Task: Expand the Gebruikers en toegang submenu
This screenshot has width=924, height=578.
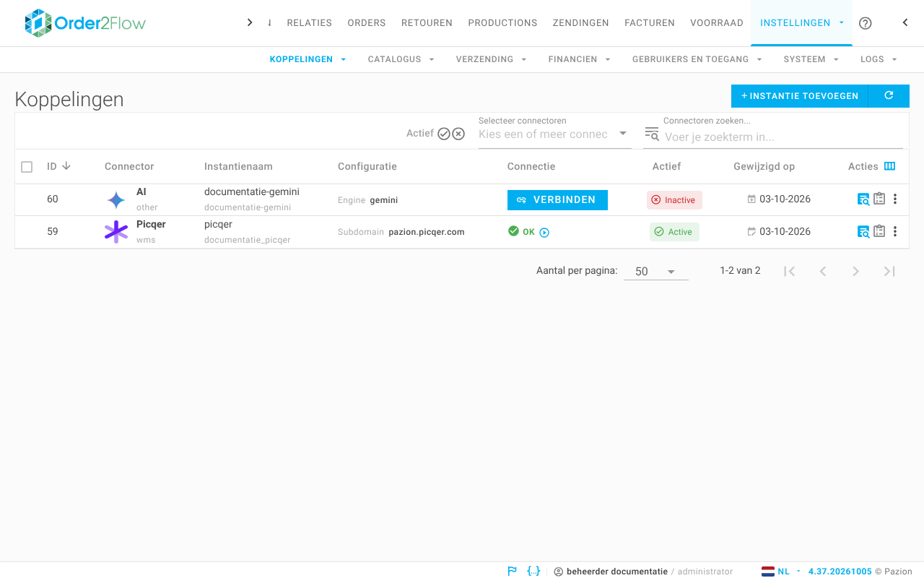Action: pos(697,59)
